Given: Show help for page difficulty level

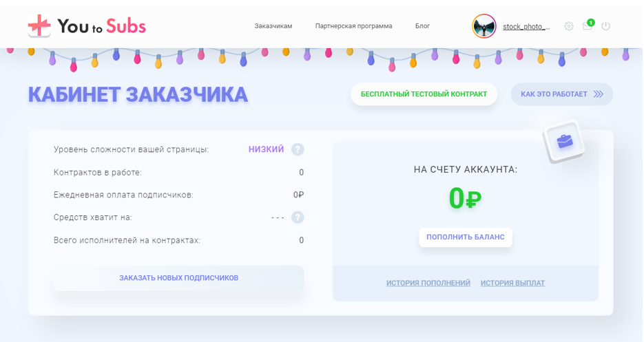Looking at the screenshot, I should click(298, 149).
